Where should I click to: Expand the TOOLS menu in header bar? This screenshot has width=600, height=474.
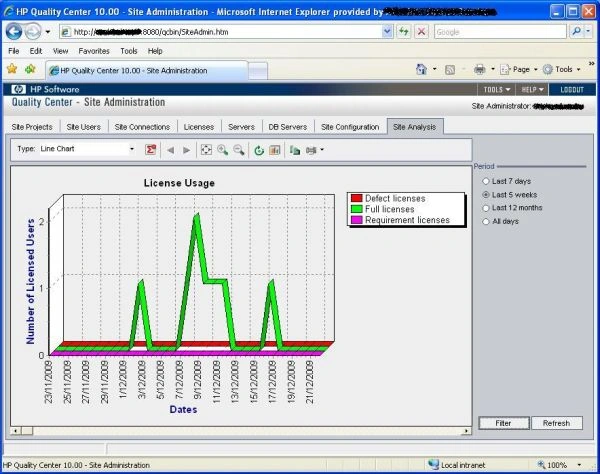tap(497, 90)
